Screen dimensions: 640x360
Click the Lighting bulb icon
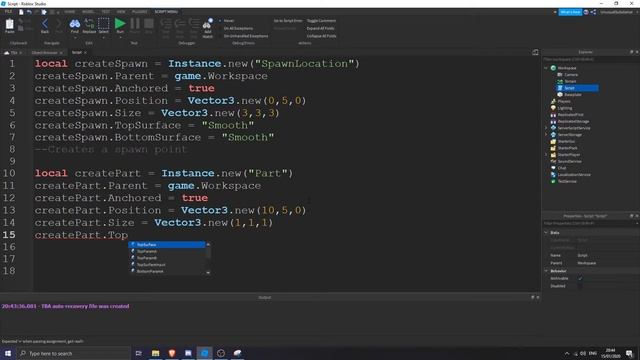pyautogui.click(x=553, y=108)
